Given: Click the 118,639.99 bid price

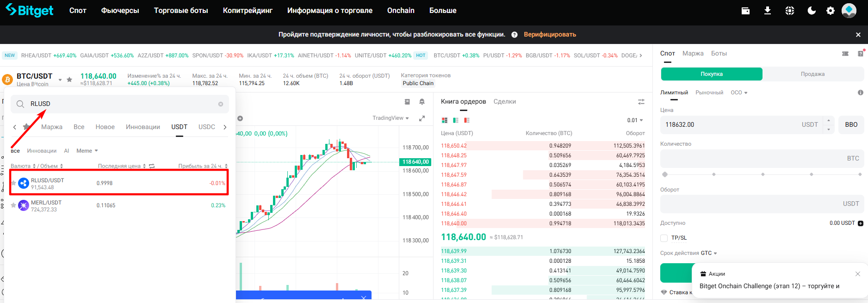Looking at the screenshot, I should click(454, 251).
